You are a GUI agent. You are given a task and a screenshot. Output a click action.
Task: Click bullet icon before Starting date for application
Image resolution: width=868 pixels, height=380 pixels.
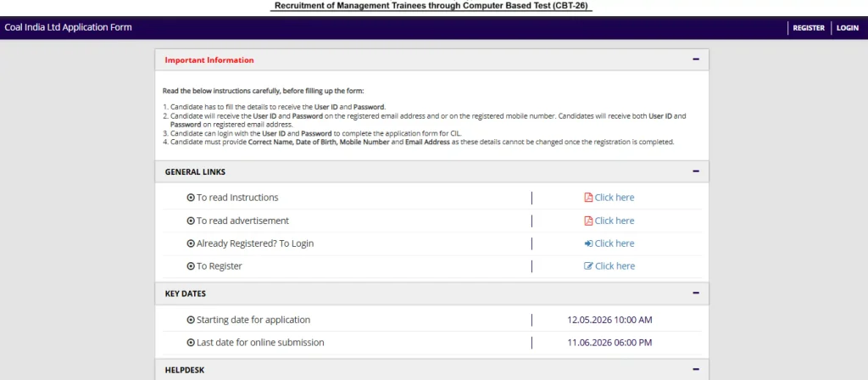[x=191, y=320]
